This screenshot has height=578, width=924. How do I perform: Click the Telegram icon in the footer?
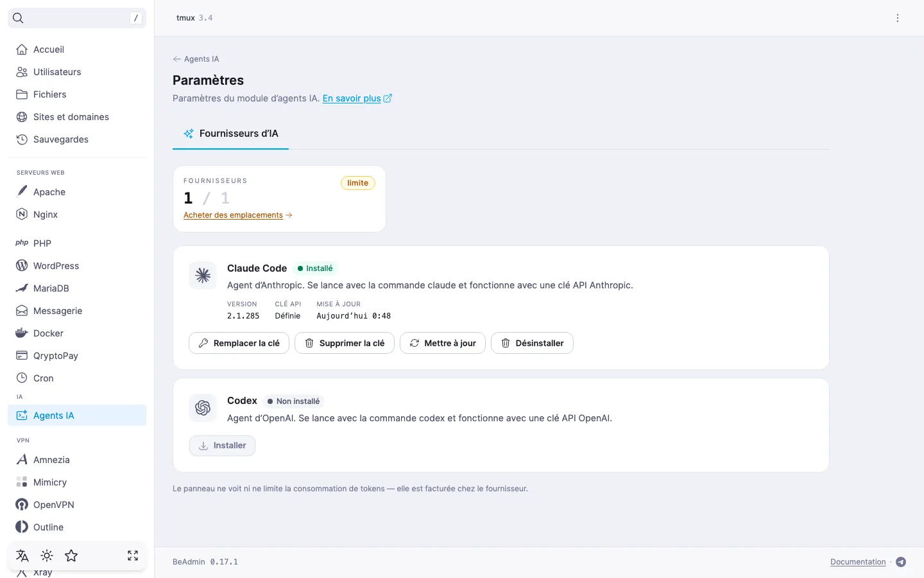[x=901, y=562]
